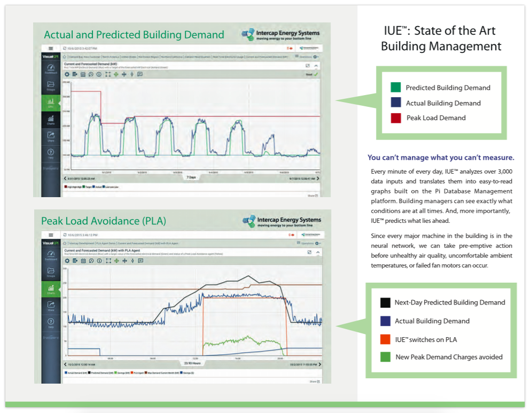The width and height of the screenshot is (532, 413).
Task: Click refresh icon beside 3:42:07 PM timestamp
Action: click(65, 49)
